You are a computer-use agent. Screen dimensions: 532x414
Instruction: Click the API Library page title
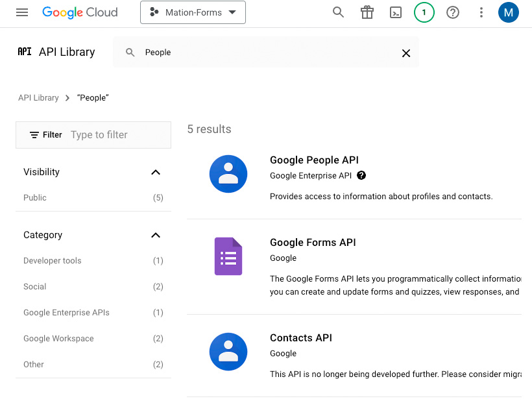pyautogui.click(x=67, y=52)
